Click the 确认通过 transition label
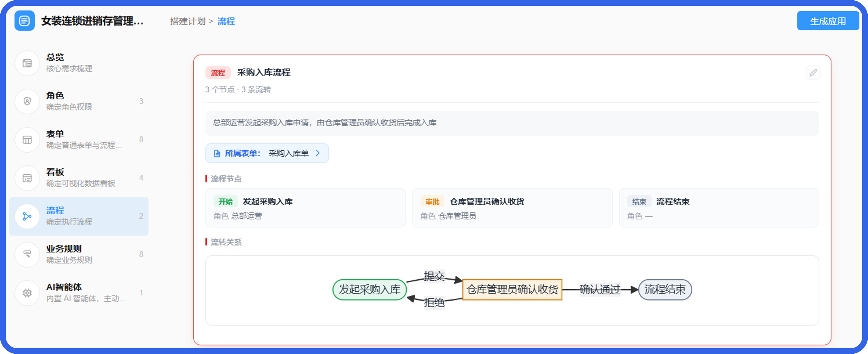Viewport: 868px width, 354px height. pos(600,289)
